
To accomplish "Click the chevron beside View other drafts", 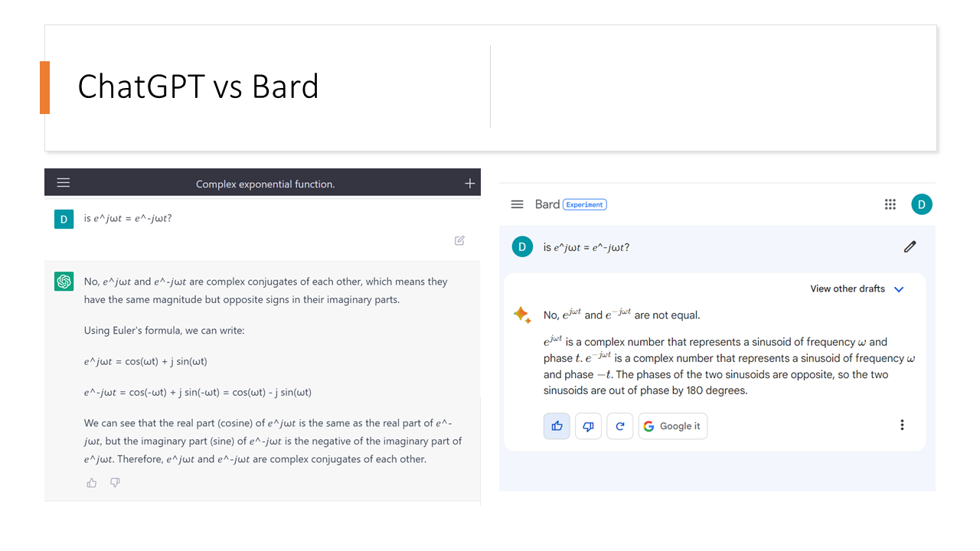I will (899, 289).
